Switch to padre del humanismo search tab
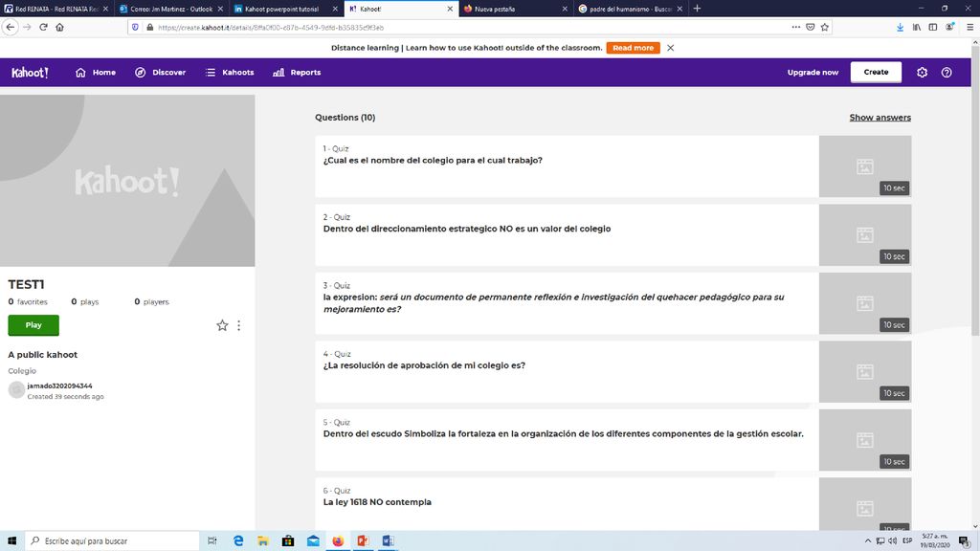The width and height of the screenshot is (980, 551). coord(630,9)
